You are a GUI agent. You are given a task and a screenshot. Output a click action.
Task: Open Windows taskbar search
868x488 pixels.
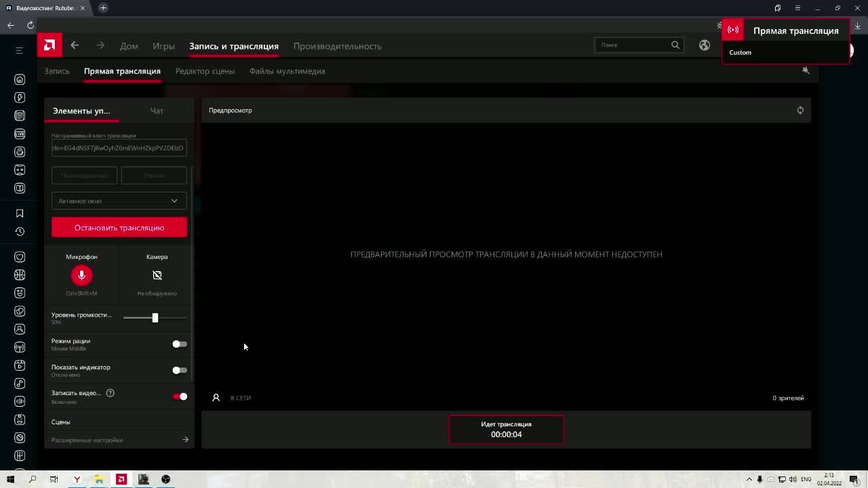[x=32, y=479]
